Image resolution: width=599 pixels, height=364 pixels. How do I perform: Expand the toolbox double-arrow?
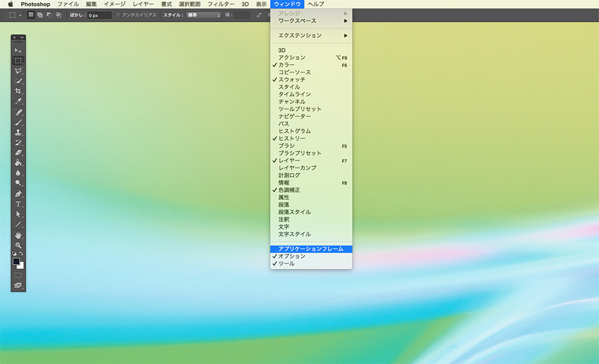point(22,38)
